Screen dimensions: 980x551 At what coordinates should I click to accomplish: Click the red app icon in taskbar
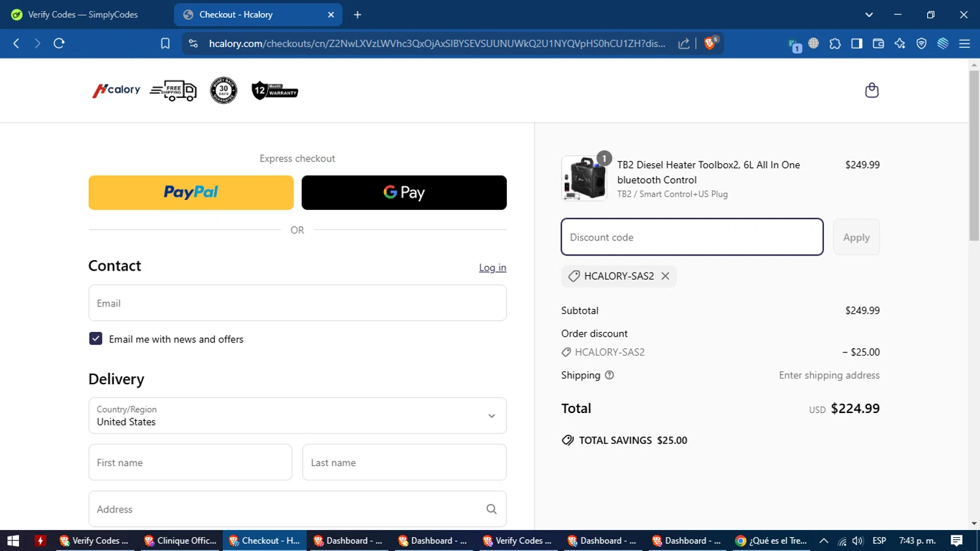pos(41,541)
